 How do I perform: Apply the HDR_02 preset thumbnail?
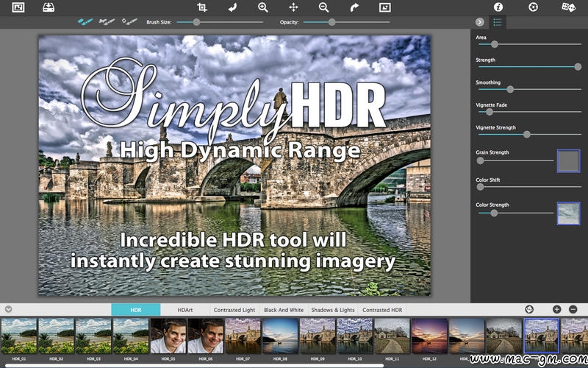click(x=57, y=336)
